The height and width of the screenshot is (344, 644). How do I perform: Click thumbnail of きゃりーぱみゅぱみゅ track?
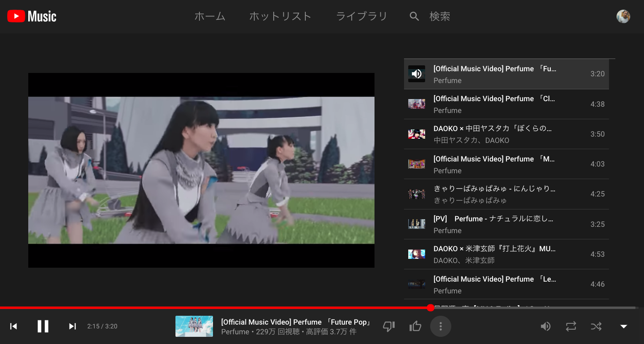point(417,194)
